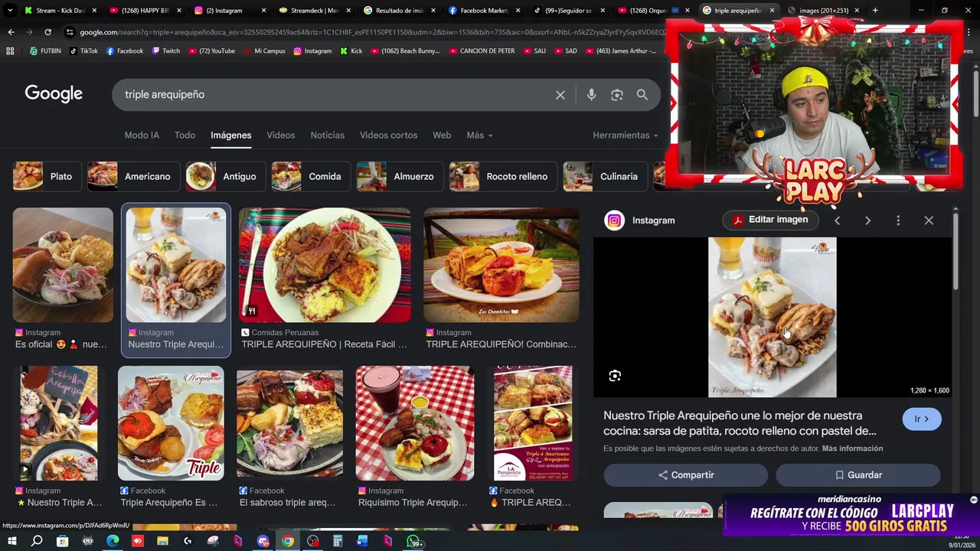Open Twitch bookmark
Image resolution: width=980 pixels, height=551 pixels.
click(166, 51)
